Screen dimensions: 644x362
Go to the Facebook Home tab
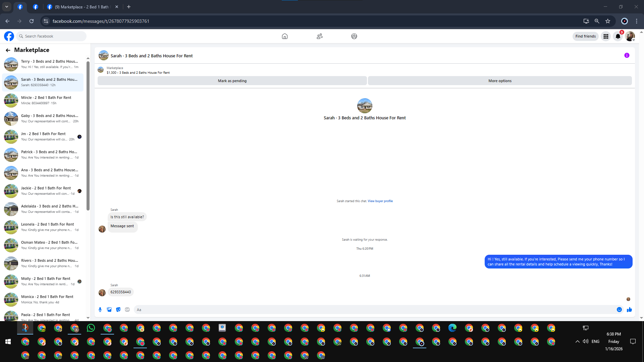coord(284,36)
